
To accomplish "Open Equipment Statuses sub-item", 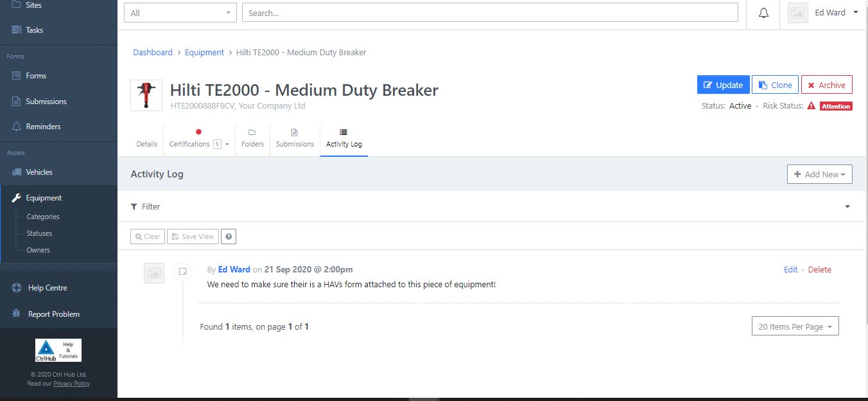I will 39,233.
